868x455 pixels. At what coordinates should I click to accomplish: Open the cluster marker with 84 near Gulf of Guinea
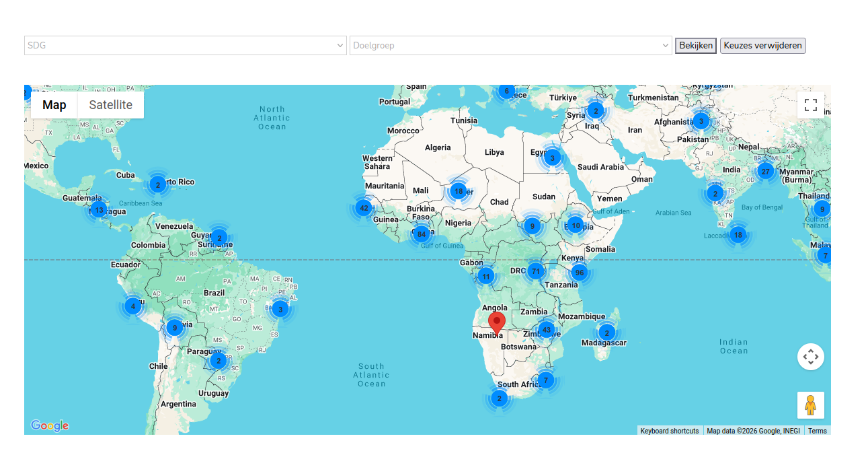point(422,234)
